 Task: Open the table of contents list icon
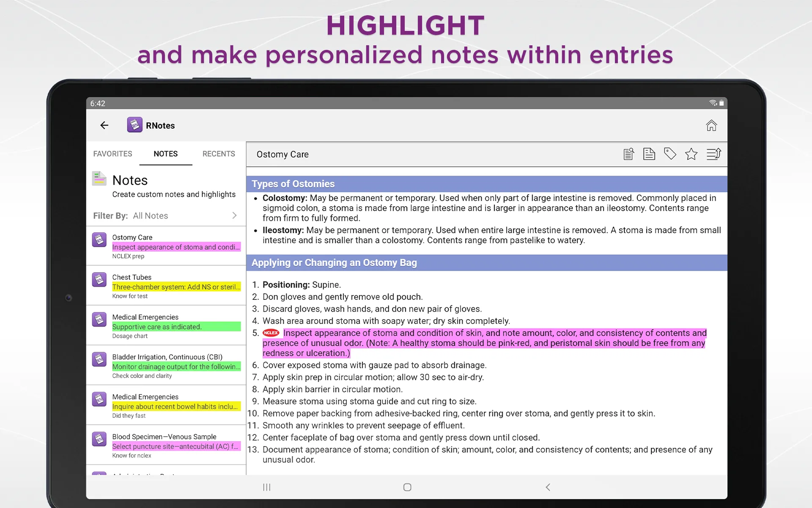coord(713,154)
